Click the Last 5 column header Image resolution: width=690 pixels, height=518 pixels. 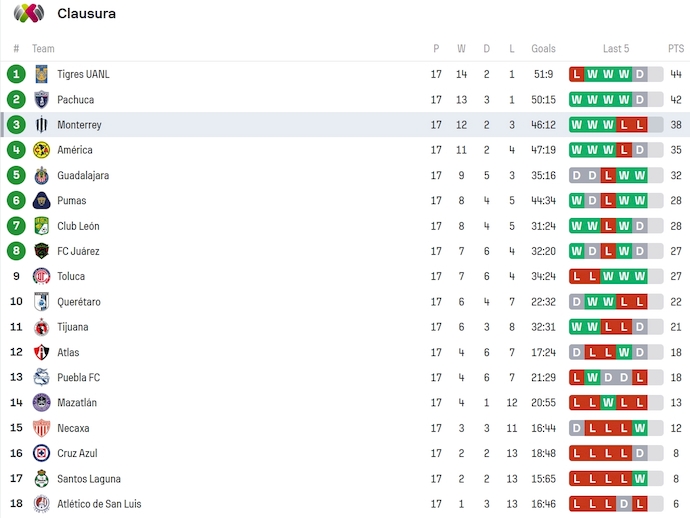coord(616,48)
